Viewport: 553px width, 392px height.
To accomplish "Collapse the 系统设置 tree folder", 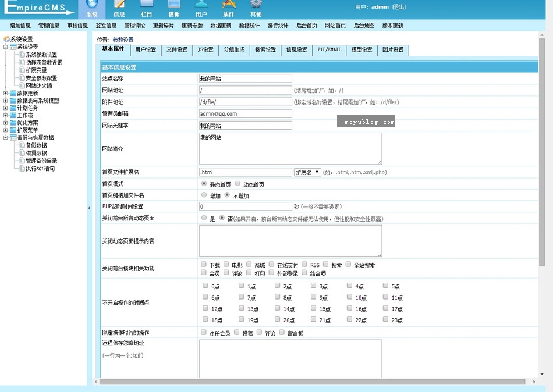I will click(x=5, y=47).
